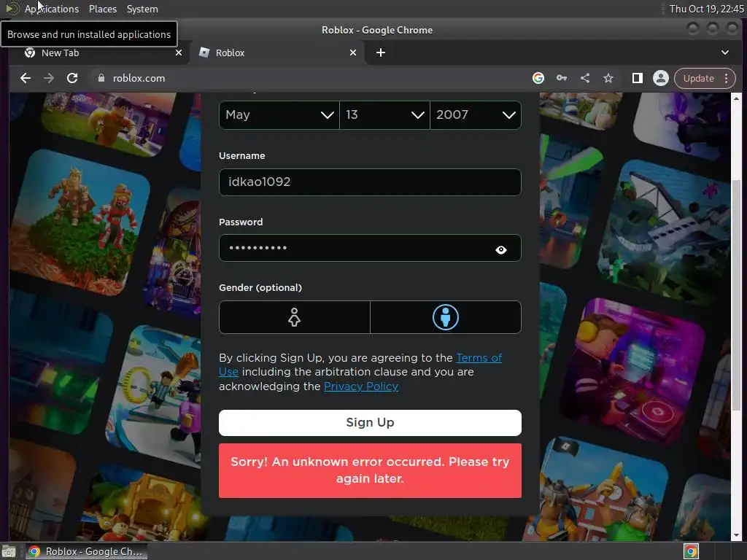Click the Chrome icon in the bottom-right panel

(691, 551)
